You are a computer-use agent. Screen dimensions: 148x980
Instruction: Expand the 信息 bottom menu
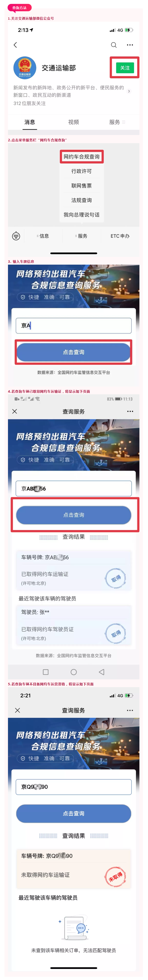point(43,236)
